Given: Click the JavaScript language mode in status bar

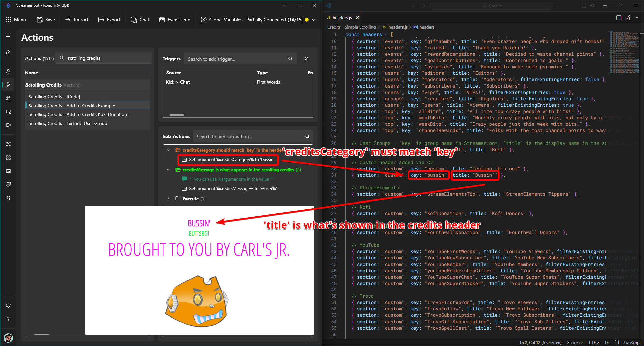Looking at the screenshot, I should pos(632,342).
